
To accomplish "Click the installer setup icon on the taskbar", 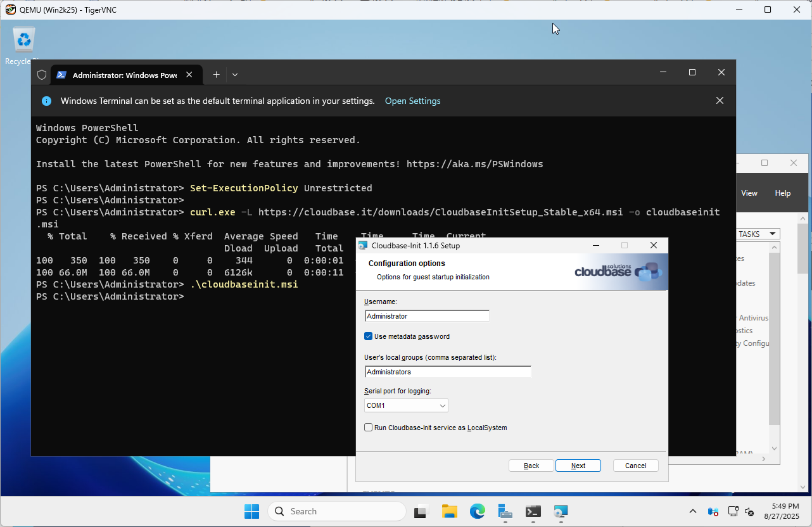I will point(561,511).
